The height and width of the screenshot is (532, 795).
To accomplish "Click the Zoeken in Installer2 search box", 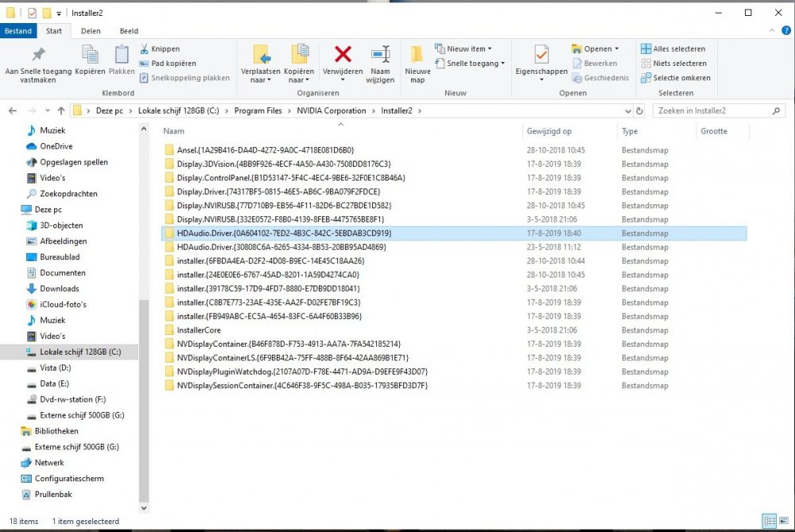I will 719,111.
